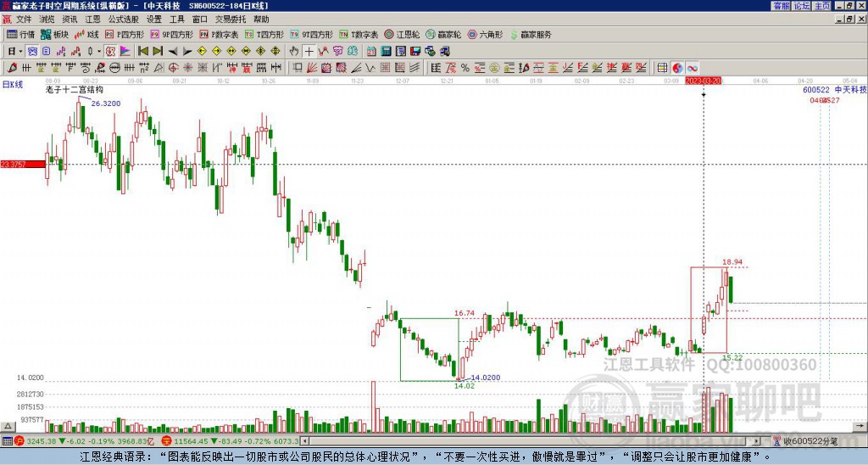
Task: Select the circle with horizontal line tool
Action: point(115,68)
